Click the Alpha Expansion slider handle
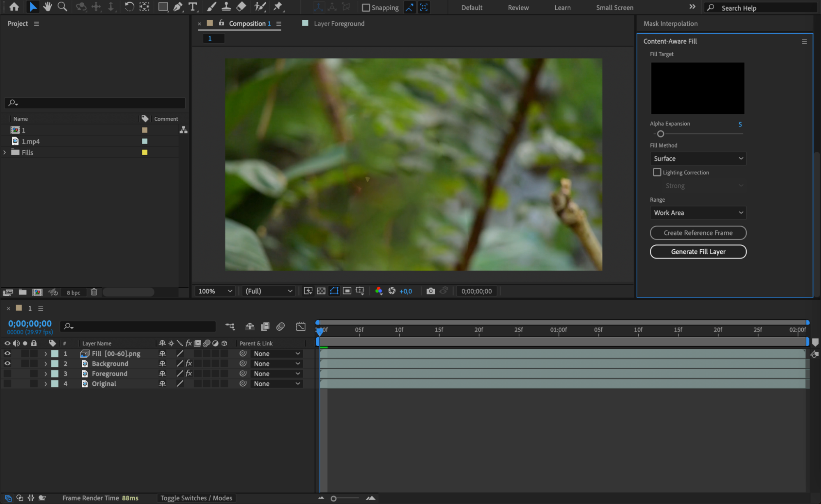 pyautogui.click(x=660, y=134)
